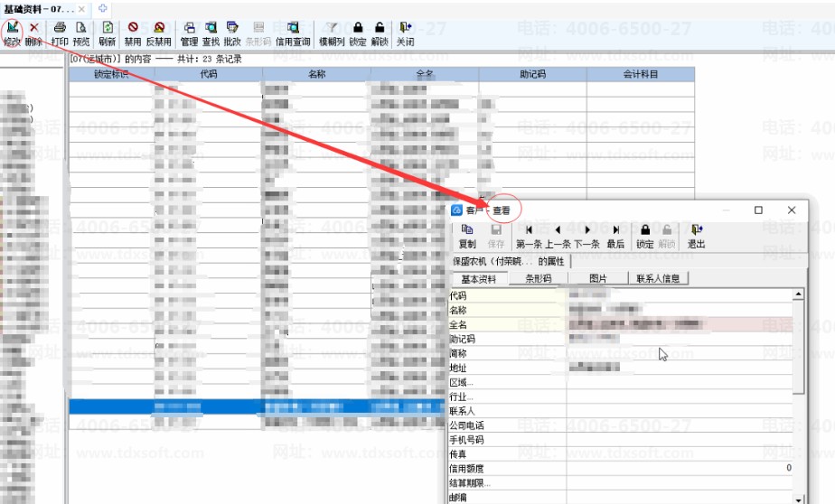Click the 退出 exit button in dialog
835x504 pixels.
pos(696,237)
